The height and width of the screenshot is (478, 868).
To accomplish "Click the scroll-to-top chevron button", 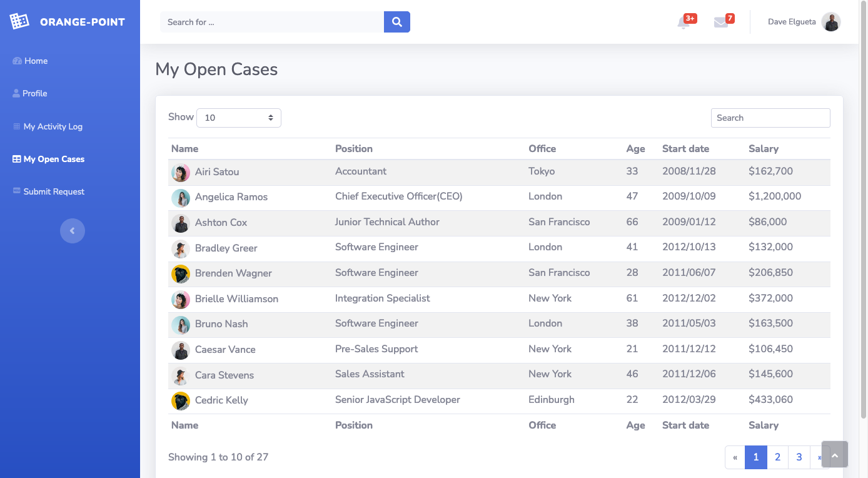I will pos(834,454).
